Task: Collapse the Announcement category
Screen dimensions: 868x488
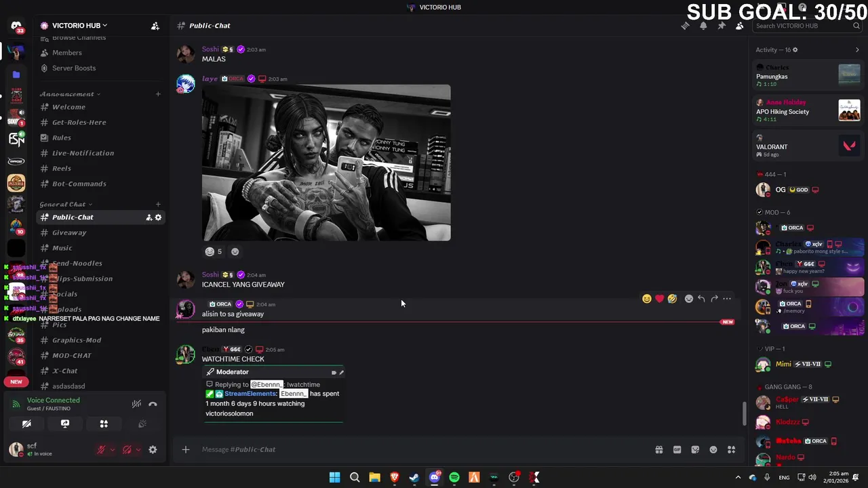Action: tap(70, 94)
